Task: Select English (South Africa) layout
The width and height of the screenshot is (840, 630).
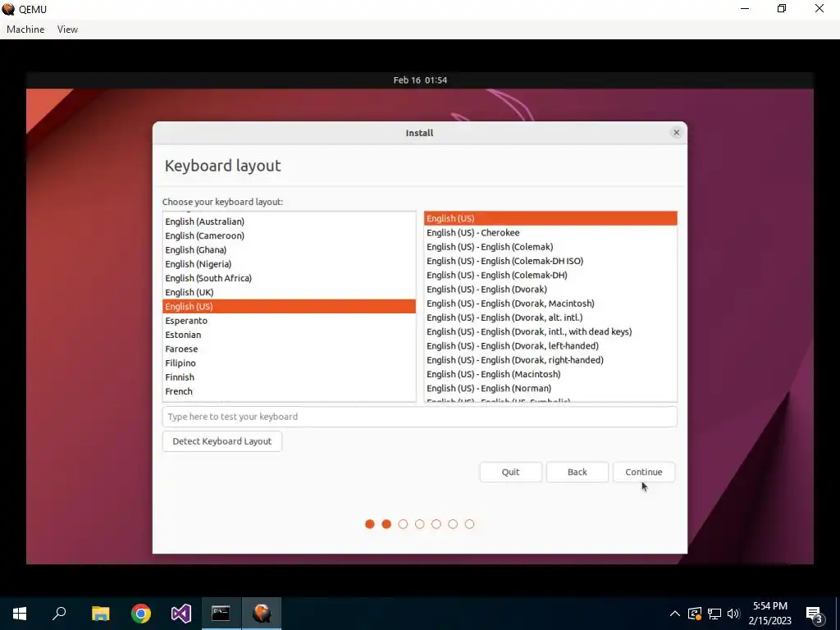Action: tap(290, 278)
